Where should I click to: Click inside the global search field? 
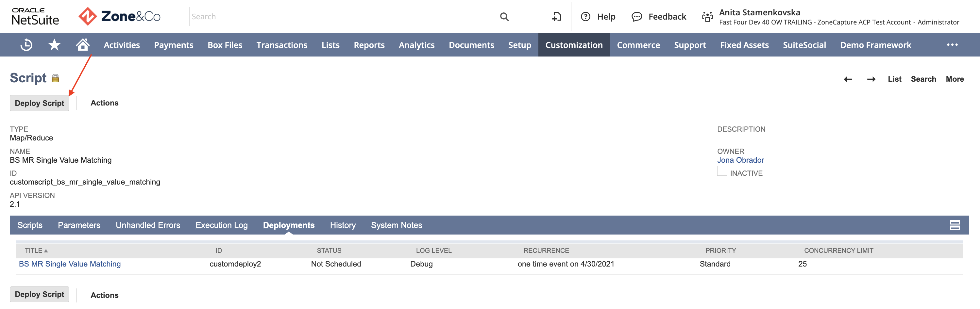point(342,16)
